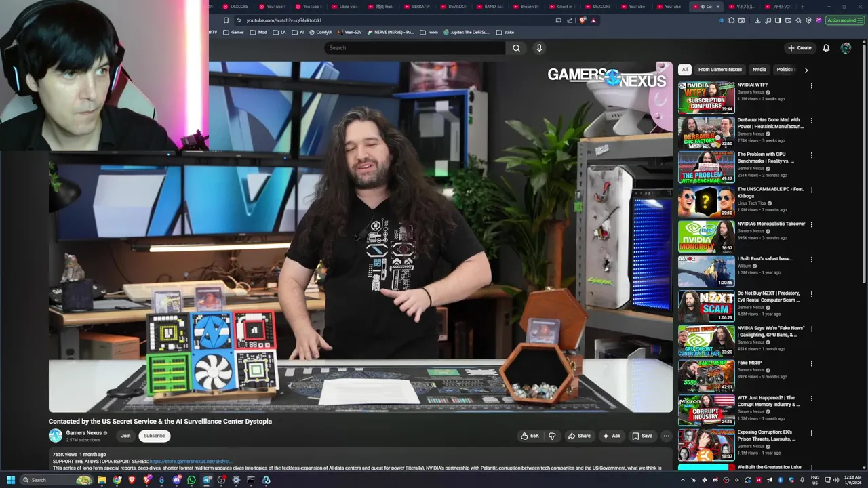Click ENG US language indicator

(x=815, y=480)
